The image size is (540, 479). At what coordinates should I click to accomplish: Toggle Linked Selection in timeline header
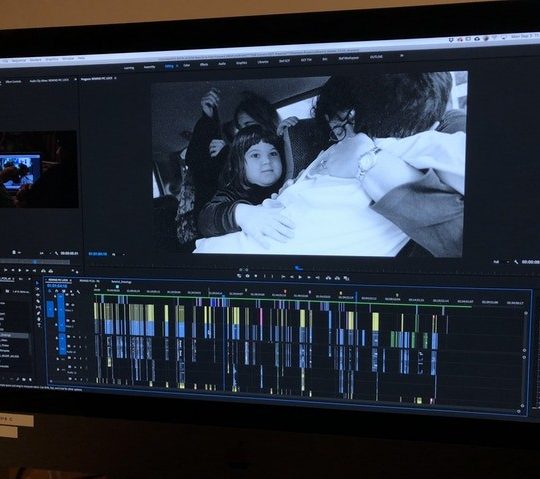tap(64, 291)
